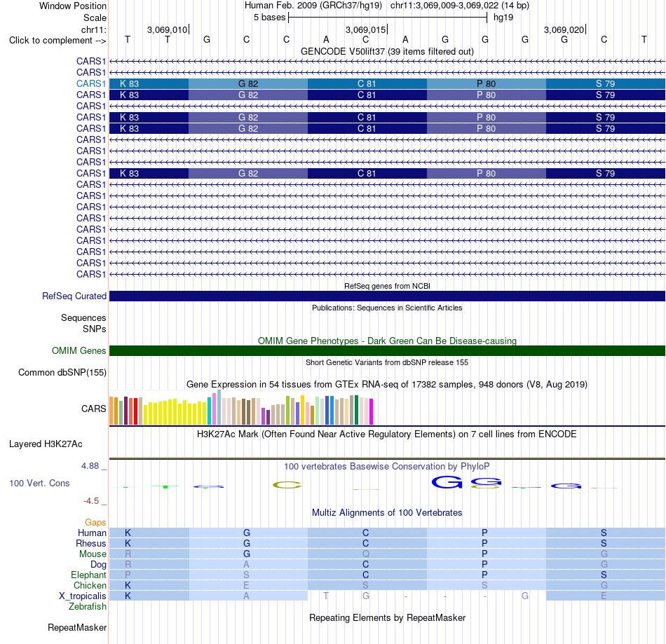This screenshot has width=666, height=644.
Task: Click the R residue in the Mouse alignment row
Action: tap(128, 554)
